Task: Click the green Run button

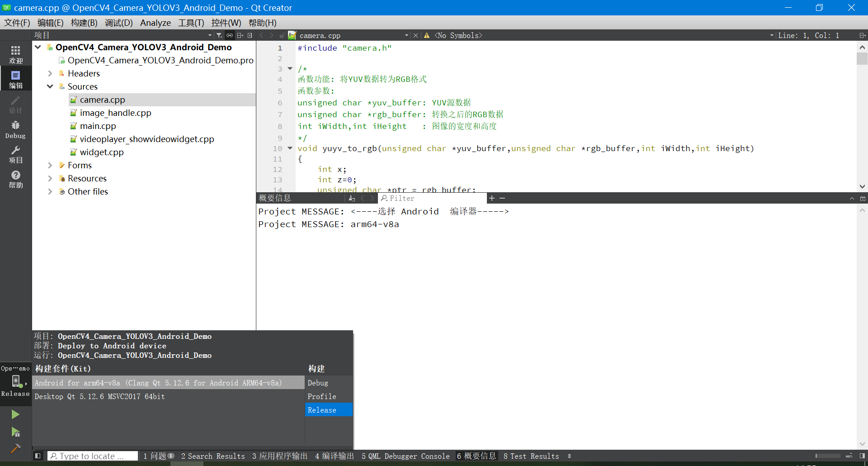Action: (15, 414)
